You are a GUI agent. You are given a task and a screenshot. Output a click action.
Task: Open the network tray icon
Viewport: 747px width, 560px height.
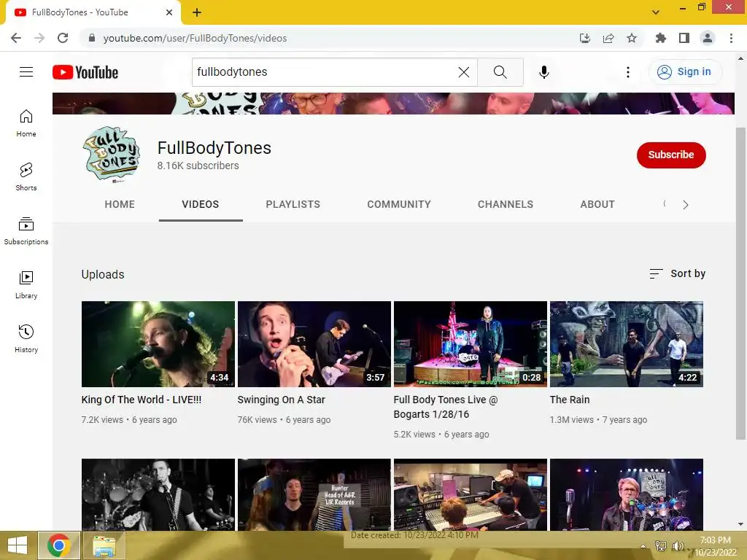tap(661, 546)
